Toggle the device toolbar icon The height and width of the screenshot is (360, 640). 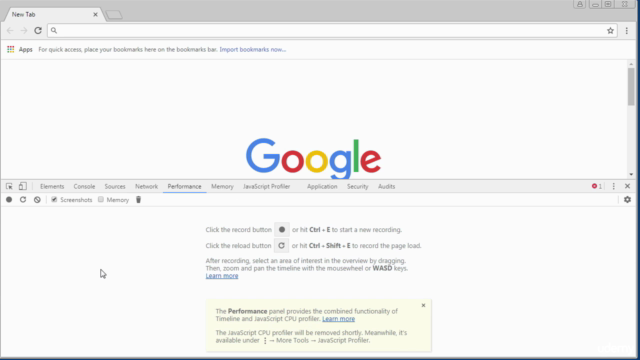click(22, 186)
